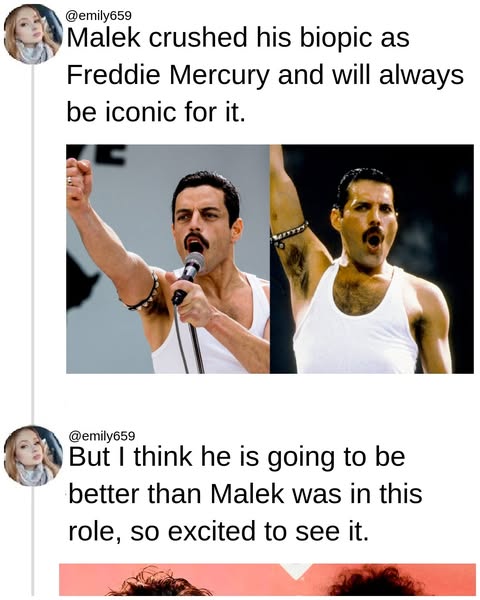Open the first post's profile avatar
480x600 pixels.
click(x=33, y=34)
